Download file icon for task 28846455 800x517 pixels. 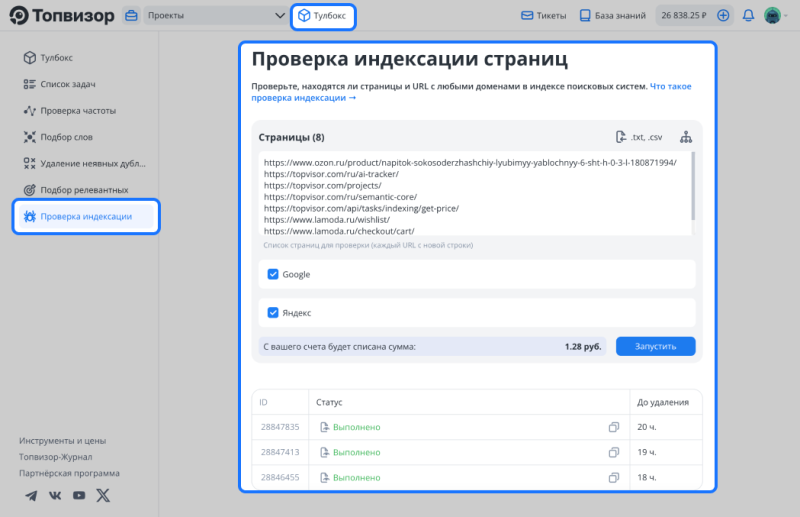[x=324, y=477]
